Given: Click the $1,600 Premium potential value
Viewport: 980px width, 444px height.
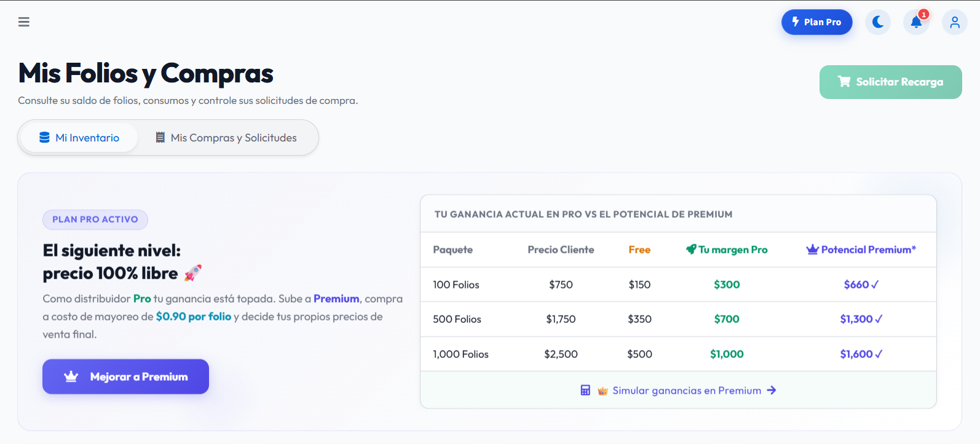Looking at the screenshot, I should pos(861,354).
